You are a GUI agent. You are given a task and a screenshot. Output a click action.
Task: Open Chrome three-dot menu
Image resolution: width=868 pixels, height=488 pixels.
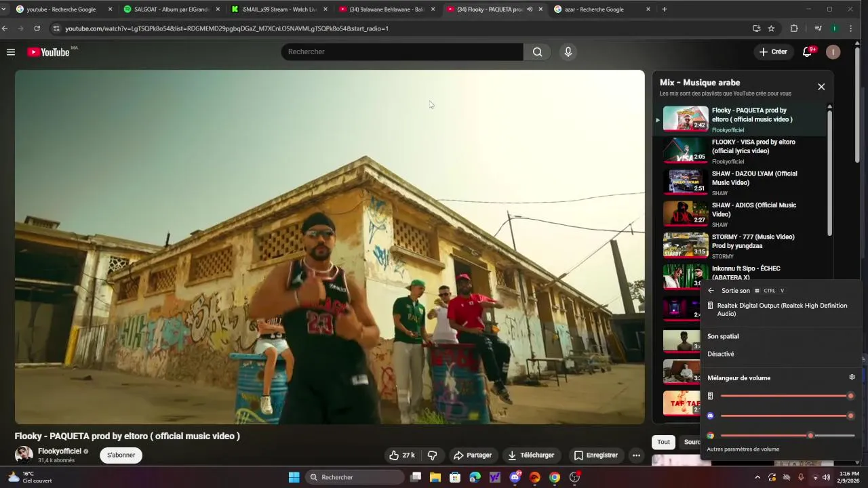click(x=851, y=28)
